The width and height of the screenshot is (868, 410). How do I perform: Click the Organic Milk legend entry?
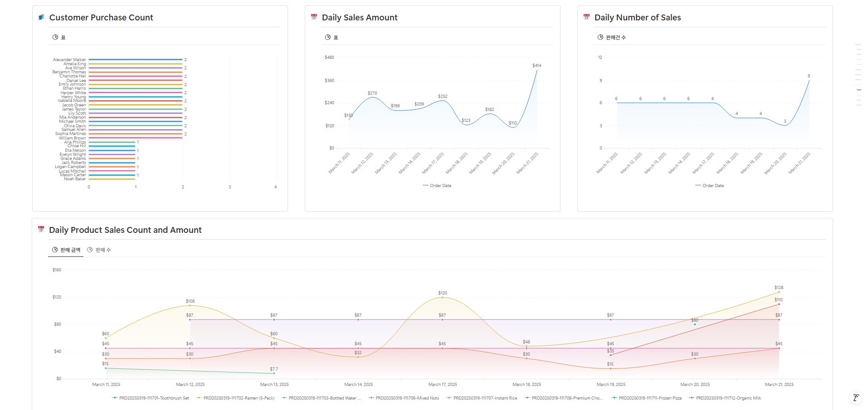pyautogui.click(x=725, y=398)
